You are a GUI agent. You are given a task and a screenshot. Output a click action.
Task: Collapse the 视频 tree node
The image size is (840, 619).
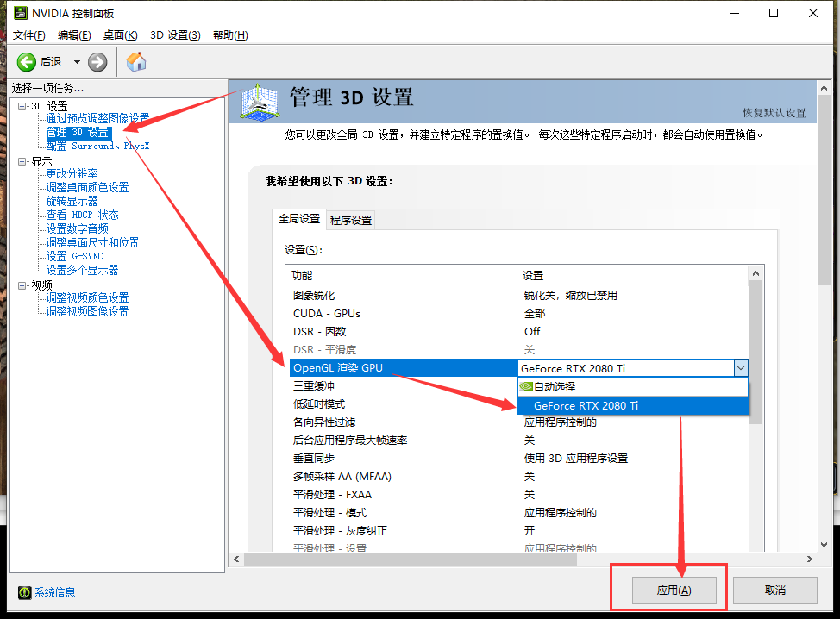pos(22,285)
